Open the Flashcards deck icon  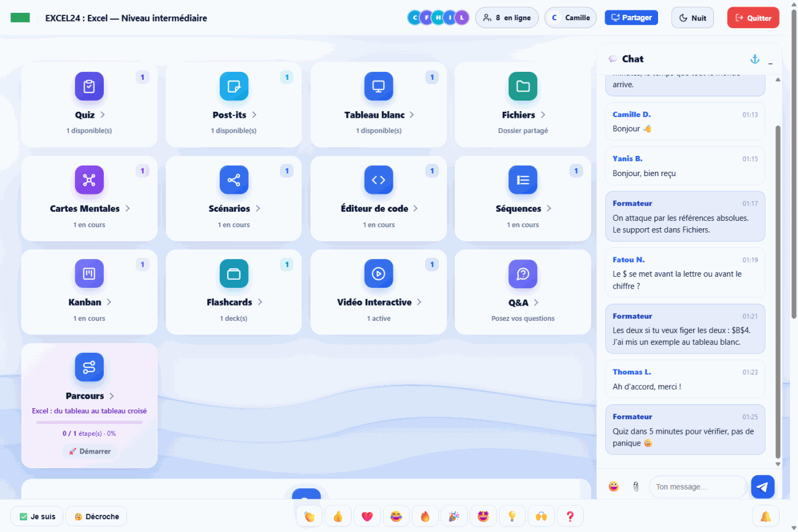click(234, 274)
